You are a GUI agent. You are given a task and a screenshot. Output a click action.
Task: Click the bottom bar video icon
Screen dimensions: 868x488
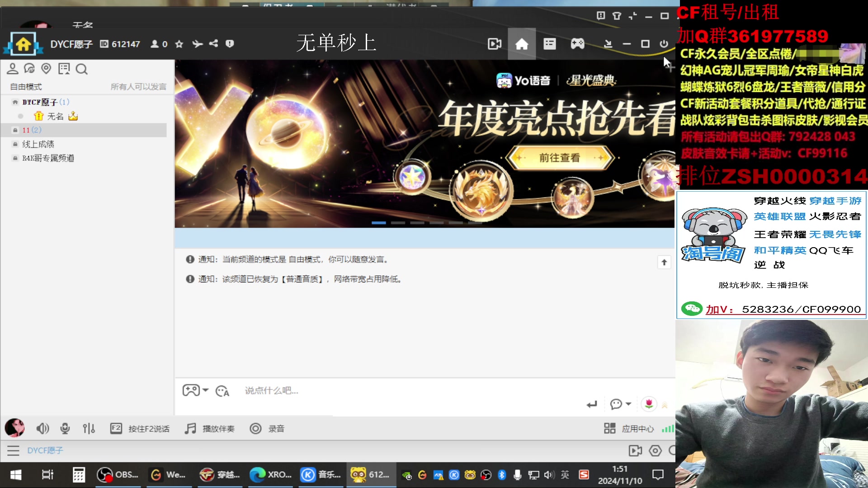tap(635, 450)
